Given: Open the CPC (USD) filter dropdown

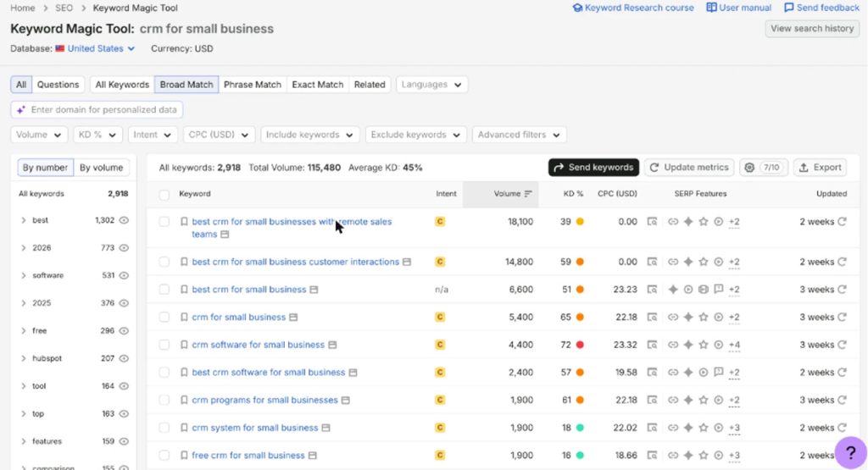Looking at the screenshot, I should [219, 135].
